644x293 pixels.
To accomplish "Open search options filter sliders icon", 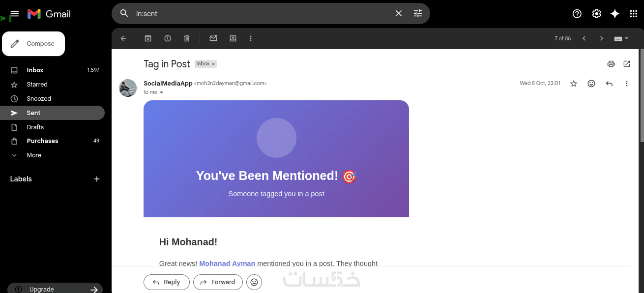I will (418, 14).
